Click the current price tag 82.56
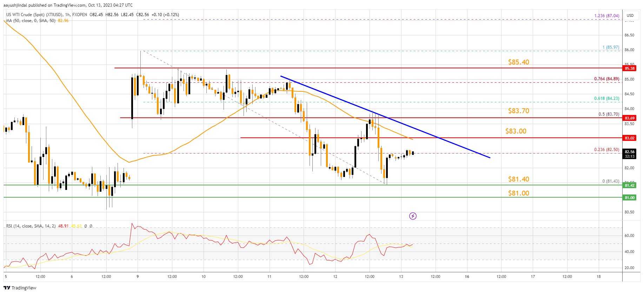The height and width of the screenshot is (294, 644). click(x=630, y=152)
